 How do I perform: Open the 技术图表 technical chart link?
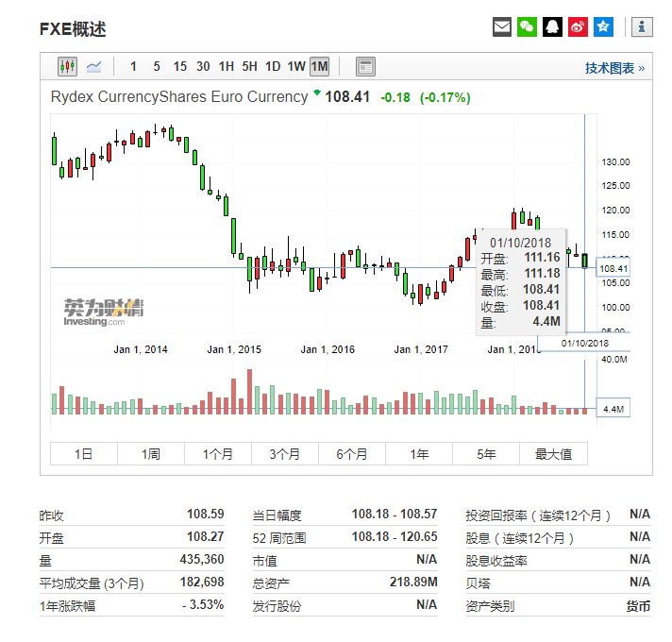pyautogui.click(x=615, y=69)
